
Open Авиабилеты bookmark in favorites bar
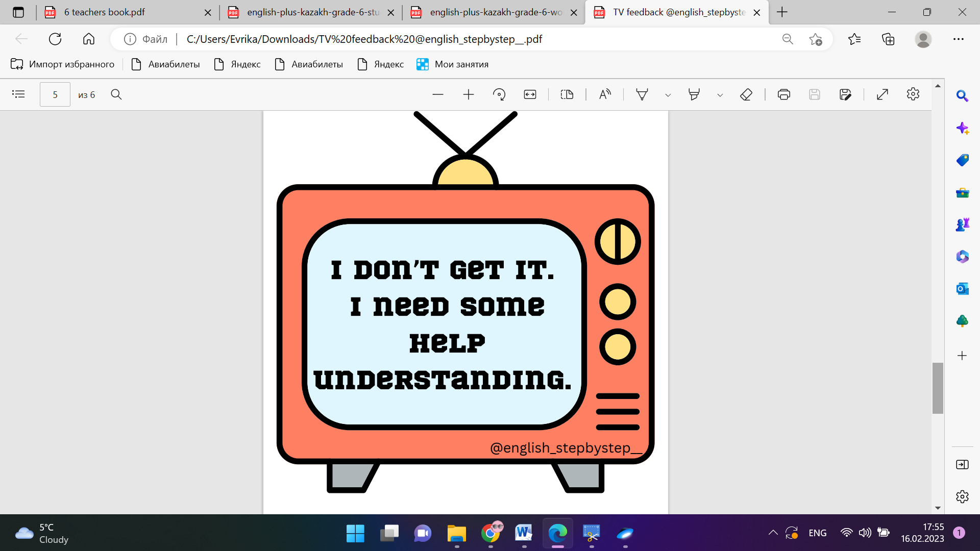(174, 64)
